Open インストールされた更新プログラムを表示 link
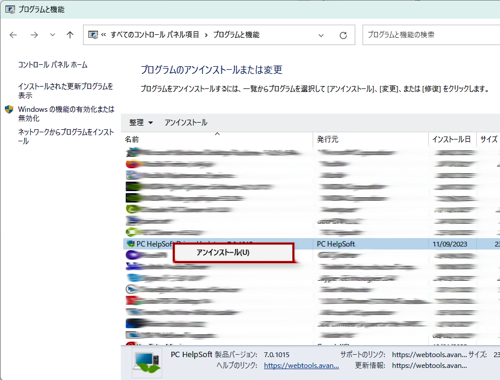 coord(65,91)
